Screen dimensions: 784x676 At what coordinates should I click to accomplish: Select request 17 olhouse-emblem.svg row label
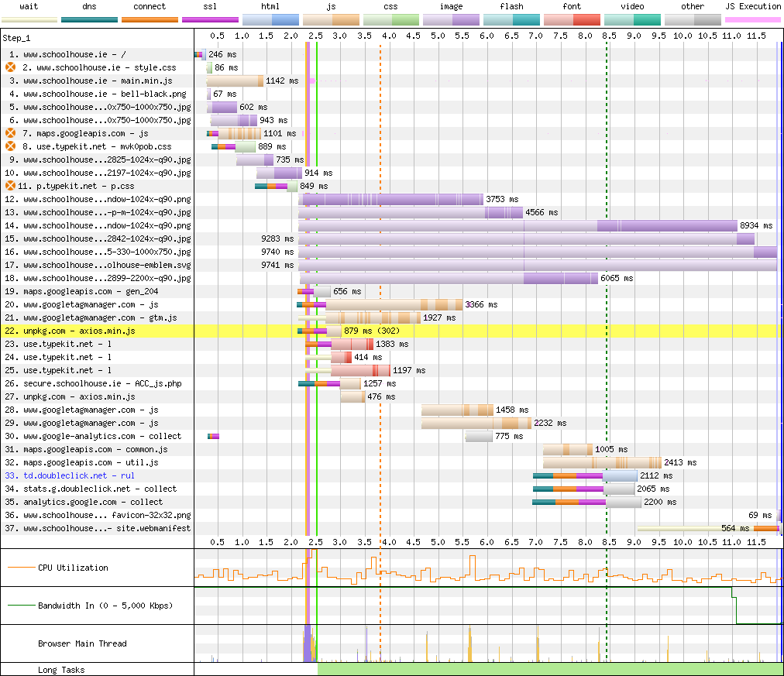(98, 266)
